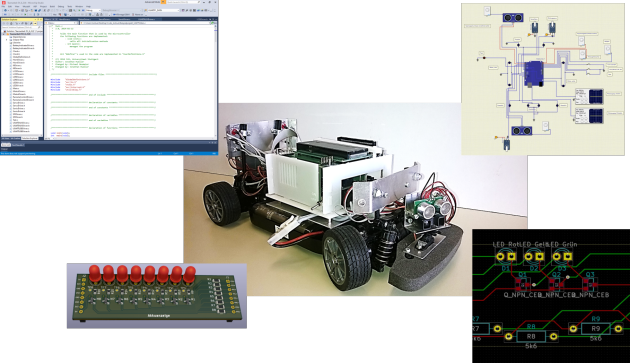The image size is (630, 363).
Task: Click transistor Q1 in the PCB layout
Action: tap(523, 284)
